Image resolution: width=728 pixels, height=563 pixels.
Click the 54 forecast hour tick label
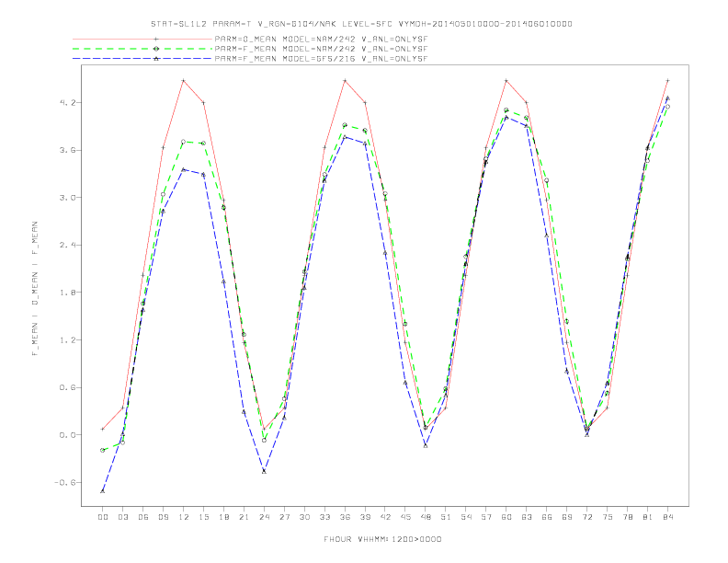click(466, 517)
